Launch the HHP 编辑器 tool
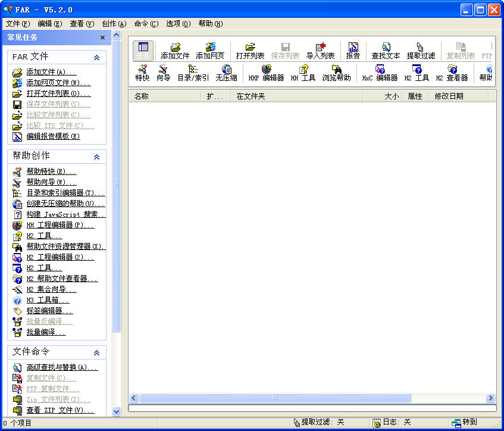Image resolution: width=504 pixels, height=431 pixels. coord(266,73)
